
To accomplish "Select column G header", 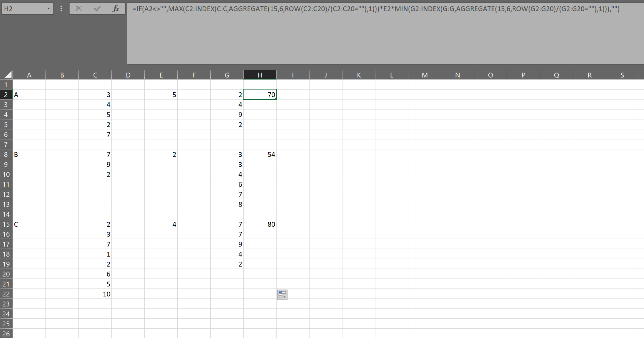I will point(227,75).
